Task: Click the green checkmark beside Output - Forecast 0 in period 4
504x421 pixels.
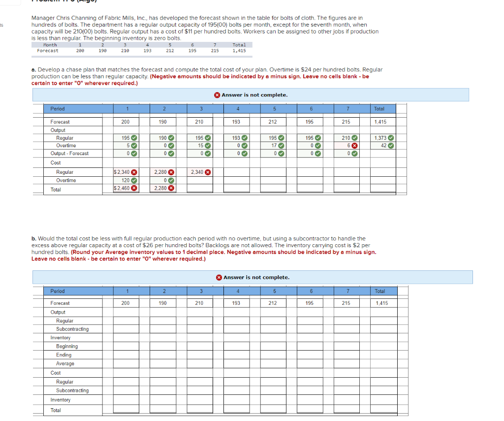Action: 244,153
